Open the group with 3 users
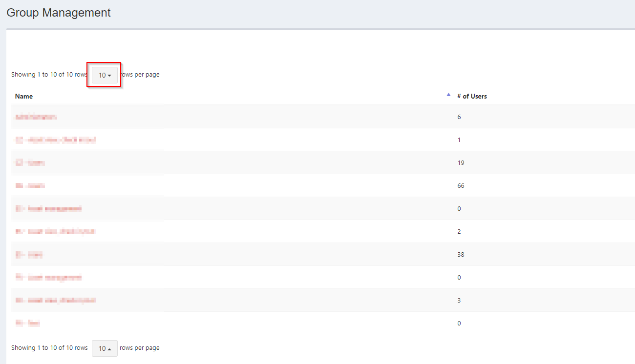Viewport: 635px width, 364px height. click(x=55, y=300)
